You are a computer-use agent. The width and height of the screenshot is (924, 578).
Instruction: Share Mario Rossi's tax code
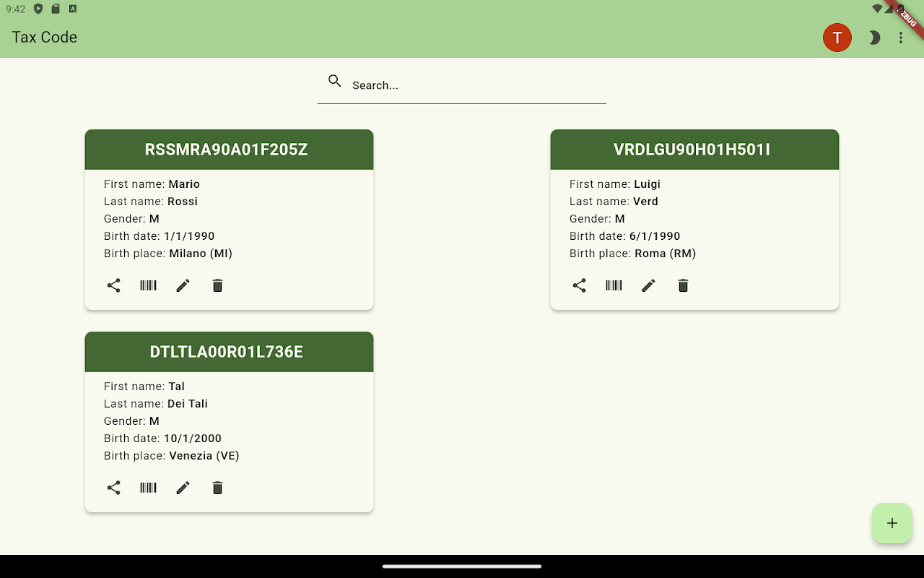114,285
